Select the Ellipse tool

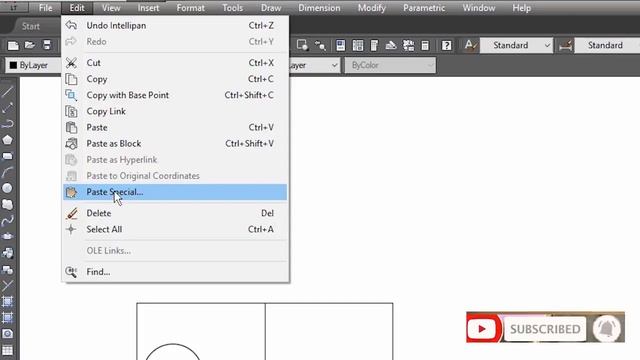[7, 237]
